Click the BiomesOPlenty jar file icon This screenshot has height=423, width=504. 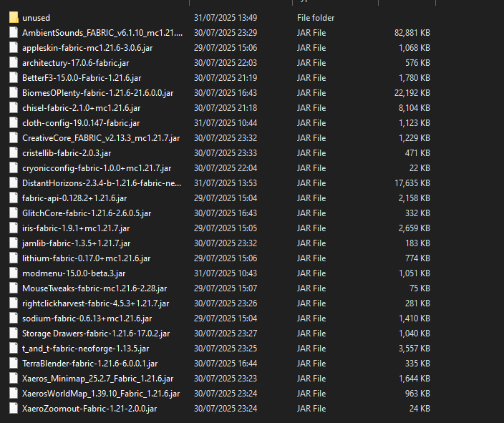coord(14,93)
